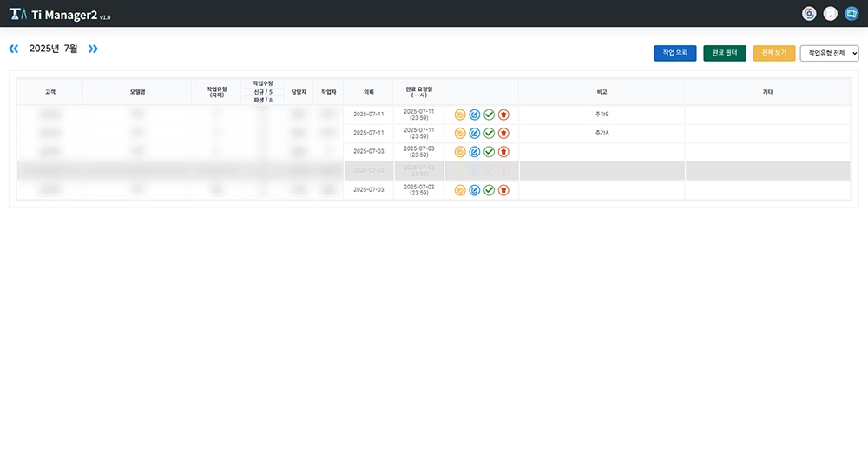Screen dimensions: 868x454
Task: Click the 의뢰 column header
Action: pyautogui.click(x=369, y=92)
